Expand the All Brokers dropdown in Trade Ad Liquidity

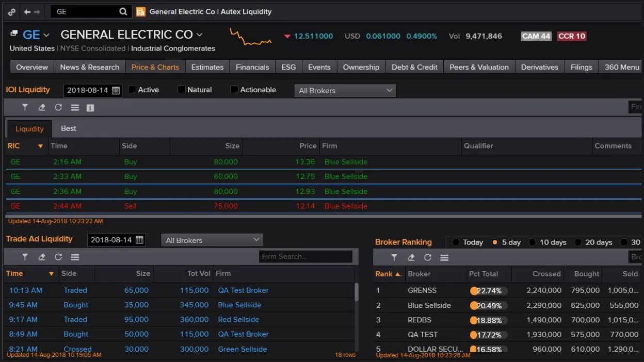point(212,240)
